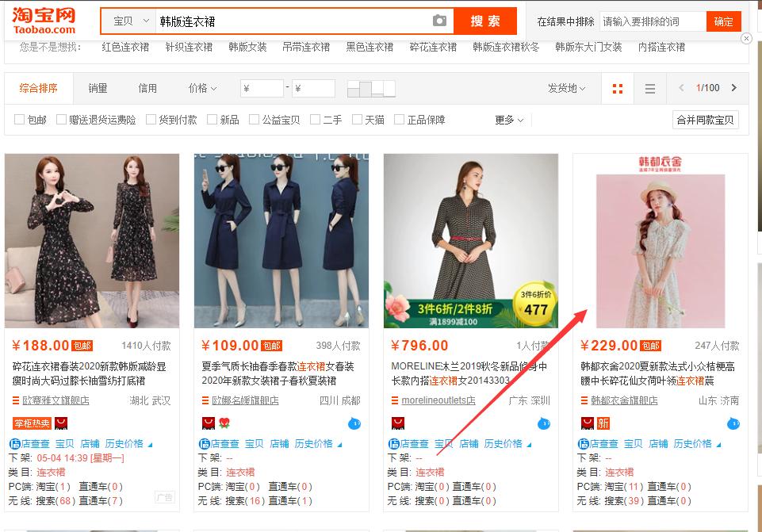This screenshot has height=532, width=762.
Task: Open the 宝贝 category dropdown
Action: pos(127,21)
